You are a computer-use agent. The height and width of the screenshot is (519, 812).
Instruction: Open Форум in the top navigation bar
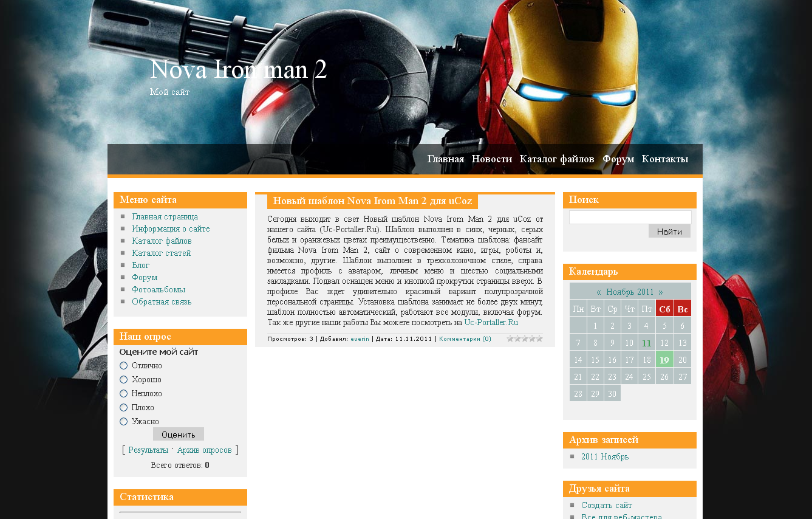click(618, 159)
